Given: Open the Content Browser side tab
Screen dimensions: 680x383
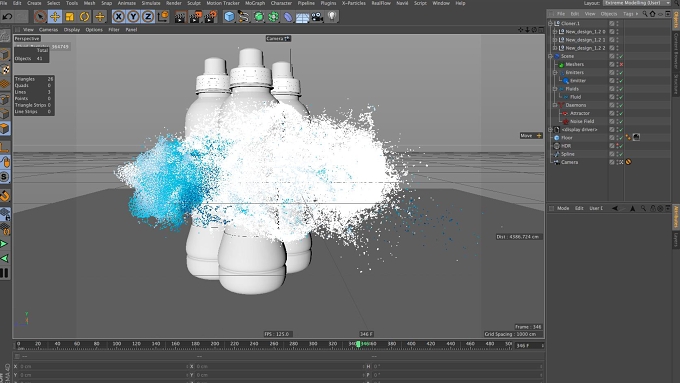Looking at the screenshot, I should [x=676, y=51].
